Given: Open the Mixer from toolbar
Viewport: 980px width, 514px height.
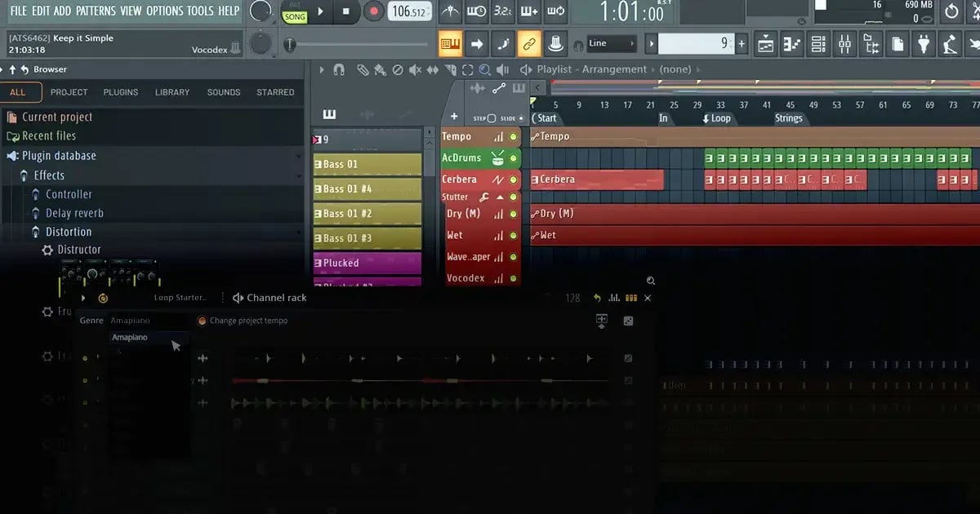Looking at the screenshot, I should [x=845, y=43].
